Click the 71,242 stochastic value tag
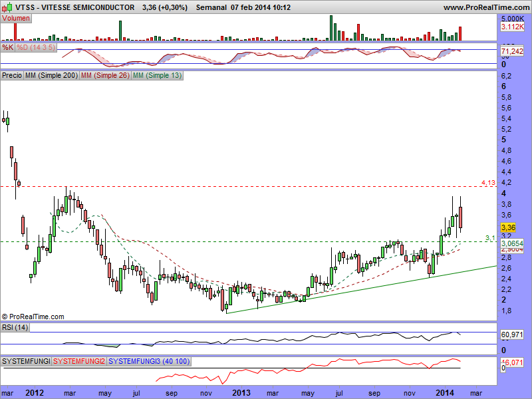Viewport: 532px width, 399px height. pos(512,51)
